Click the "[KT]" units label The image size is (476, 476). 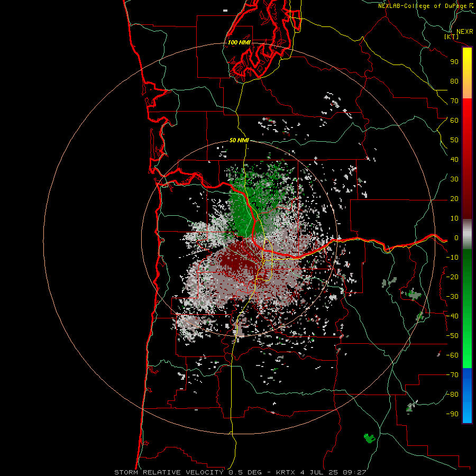click(x=452, y=36)
